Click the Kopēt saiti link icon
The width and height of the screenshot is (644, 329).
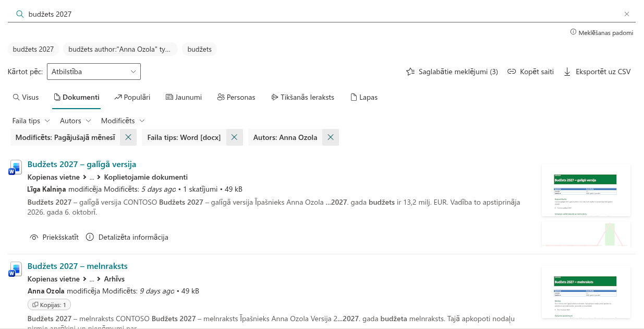[x=512, y=72]
